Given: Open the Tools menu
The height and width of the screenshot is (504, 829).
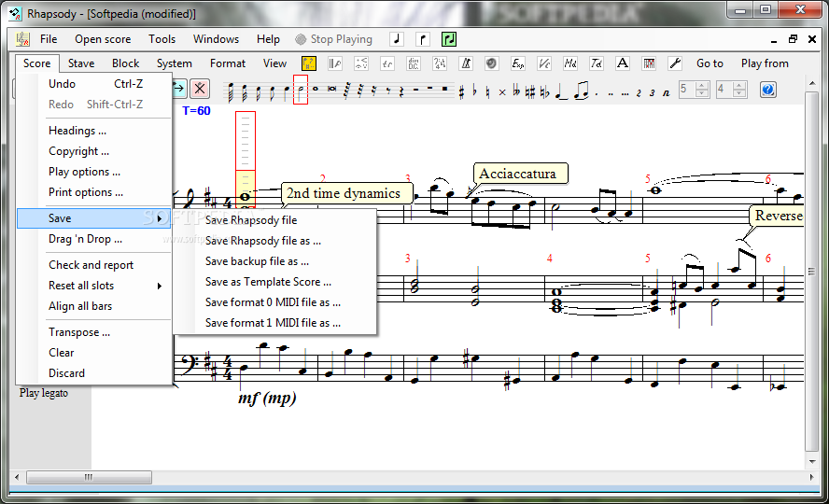Looking at the screenshot, I should click(x=162, y=39).
